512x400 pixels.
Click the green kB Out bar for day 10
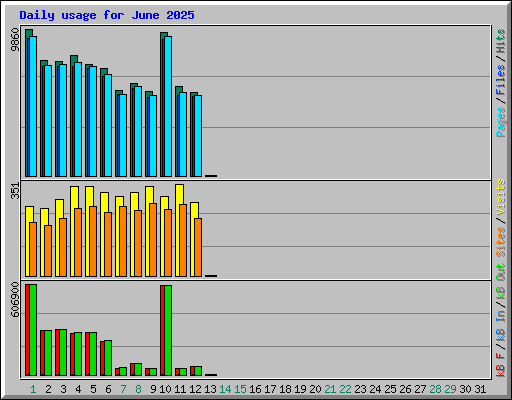[168, 331]
